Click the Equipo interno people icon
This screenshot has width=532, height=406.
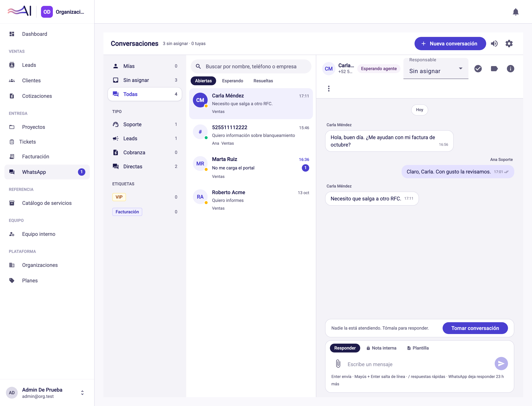[x=12, y=234]
